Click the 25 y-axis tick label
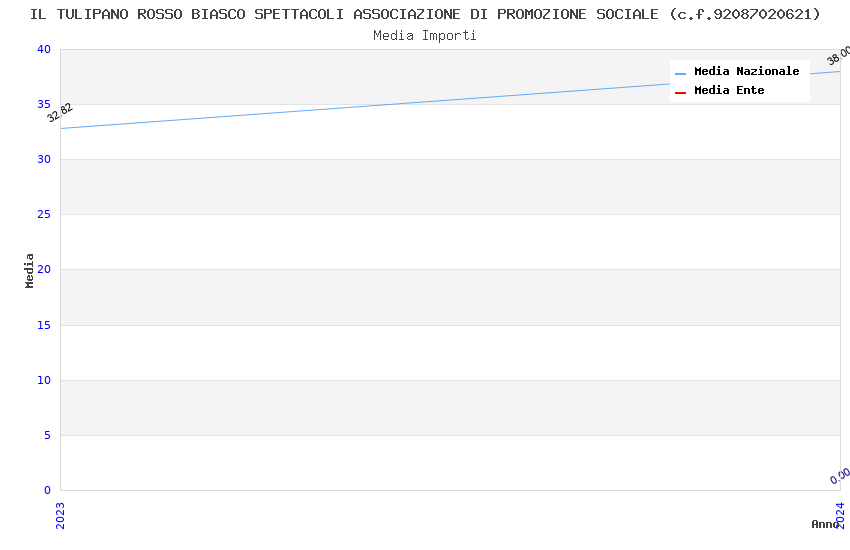The image size is (850, 550). tap(43, 215)
